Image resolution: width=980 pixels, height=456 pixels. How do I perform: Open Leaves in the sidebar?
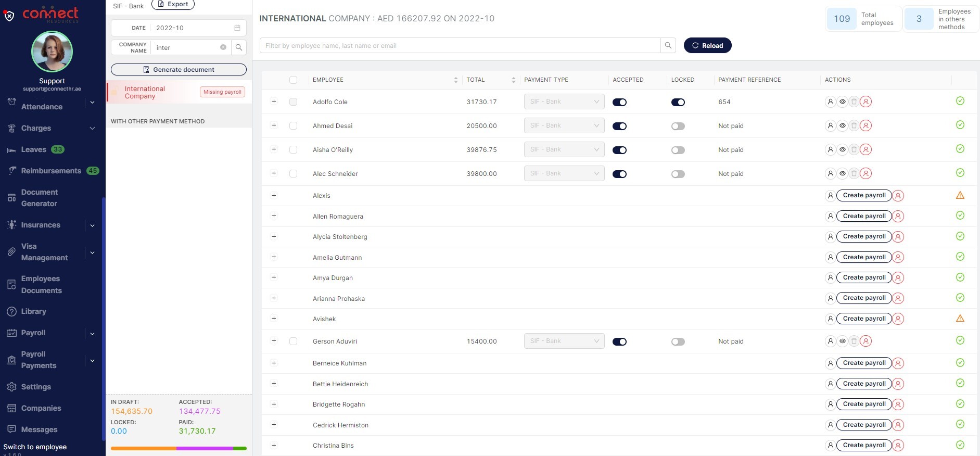(x=34, y=149)
